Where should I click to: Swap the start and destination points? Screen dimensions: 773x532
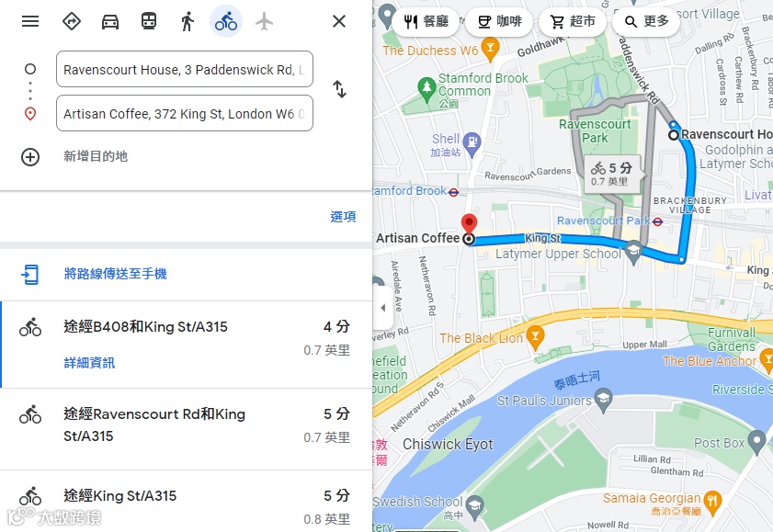pos(340,89)
